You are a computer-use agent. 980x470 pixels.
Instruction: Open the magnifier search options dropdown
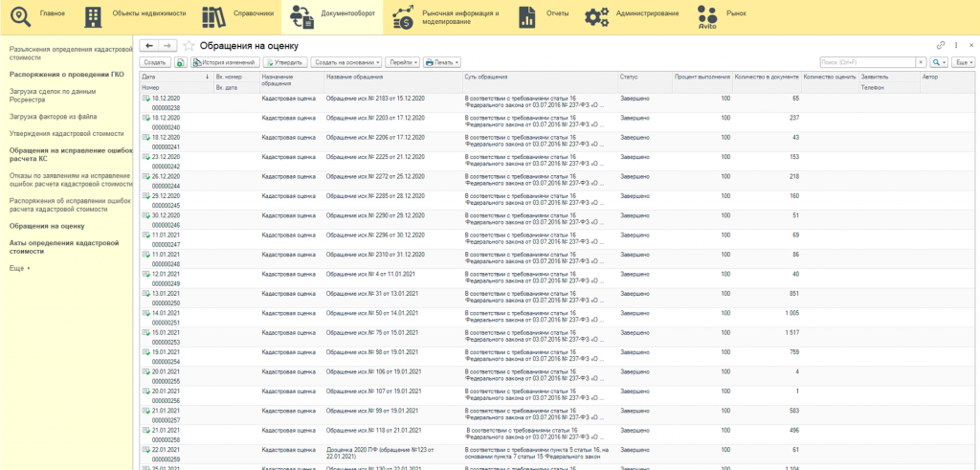pyautogui.click(x=939, y=62)
